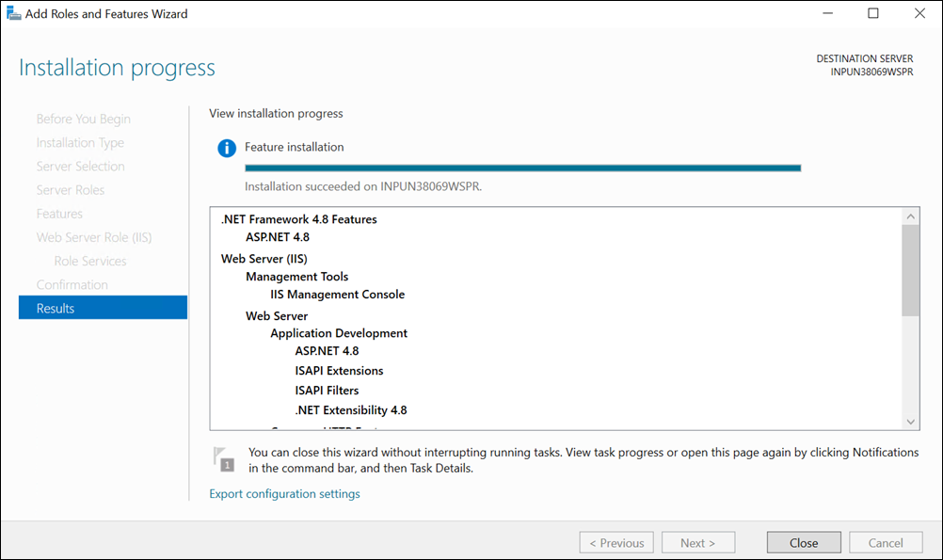Screen dimensions: 943x560
Task: Click the blue information icon
Action: coord(227,148)
